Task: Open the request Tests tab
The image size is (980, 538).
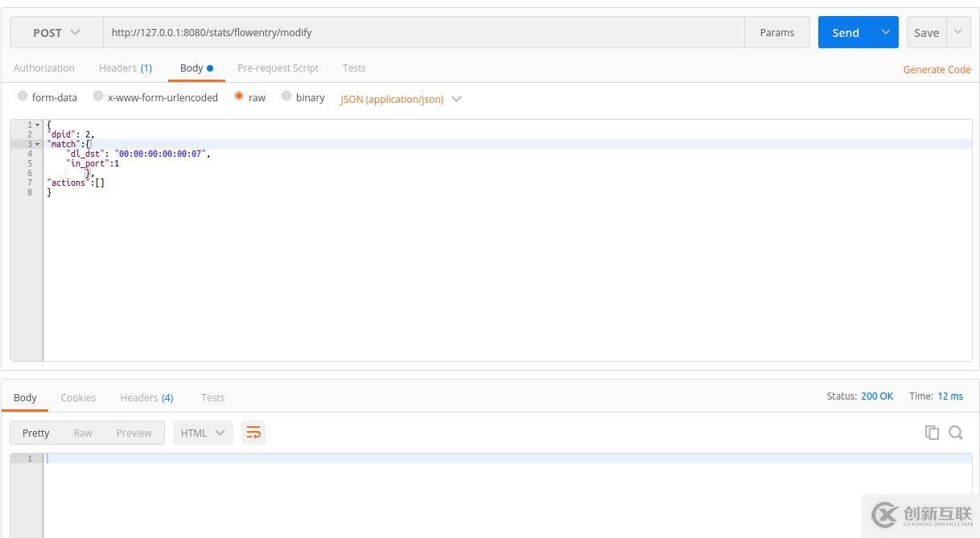Action: click(x=354, y=68)
